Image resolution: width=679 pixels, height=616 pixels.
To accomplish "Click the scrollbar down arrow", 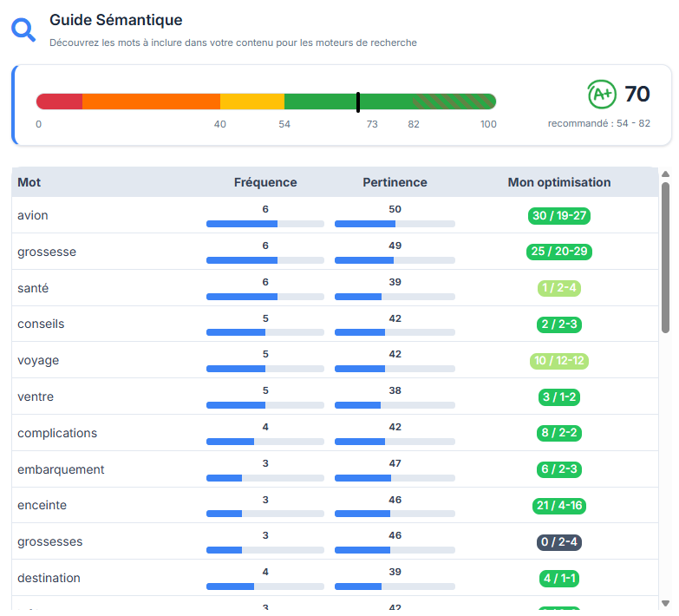I will coord(666,604).
